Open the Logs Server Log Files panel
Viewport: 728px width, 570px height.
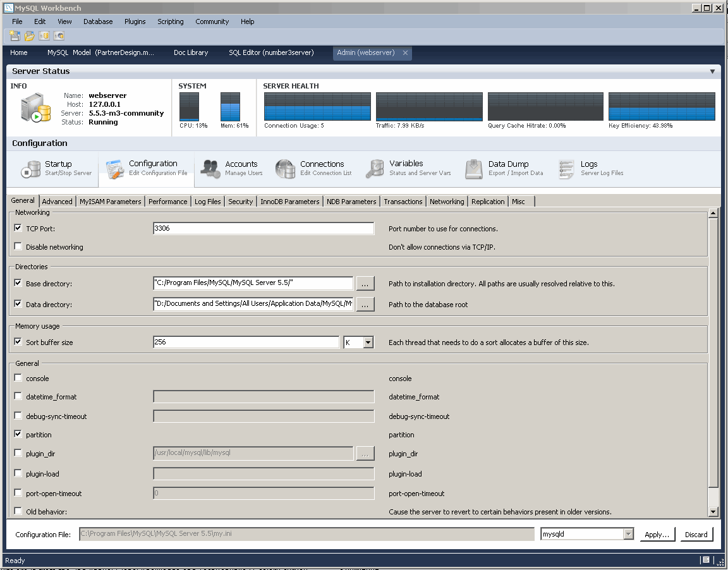coord(580,168)
